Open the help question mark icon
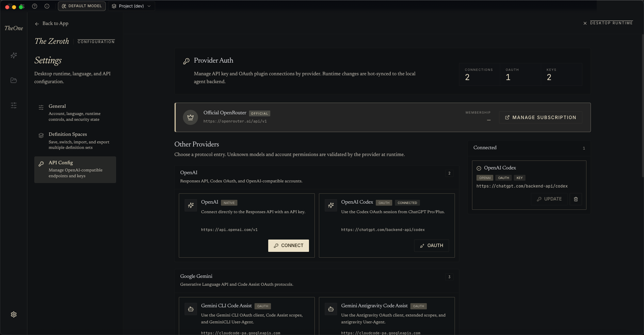The image size is (644, 335). pyautogui.click(x=35, y=6)
